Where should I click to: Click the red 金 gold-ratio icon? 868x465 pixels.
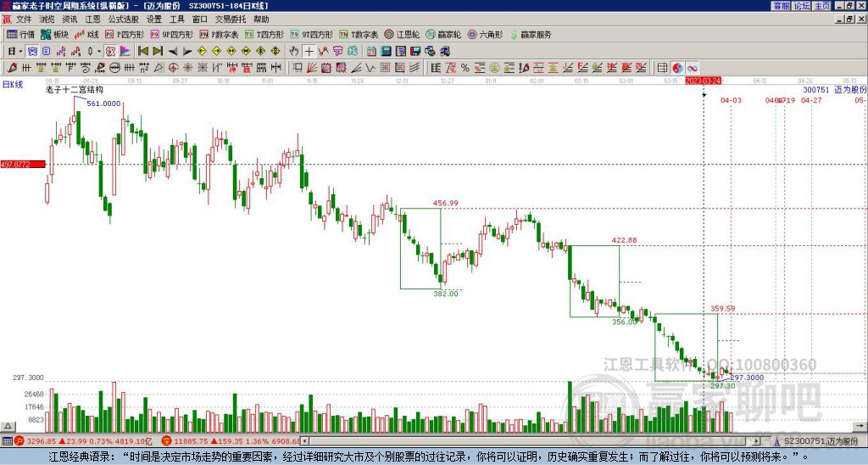[553, 68]
